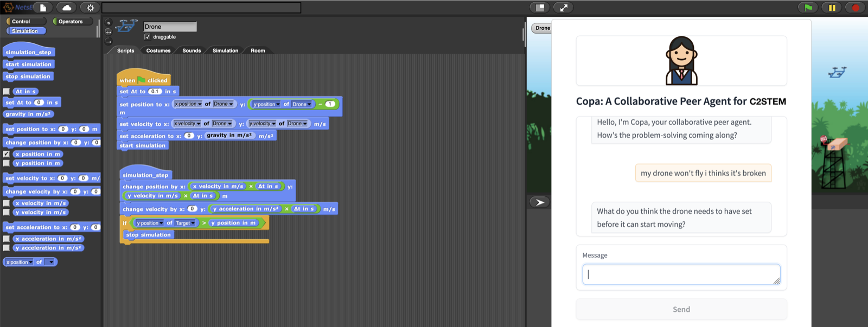Enable the Δt in s watcher checkbox
Viewport: 868px width, 327px height.
tap(7, 92)
